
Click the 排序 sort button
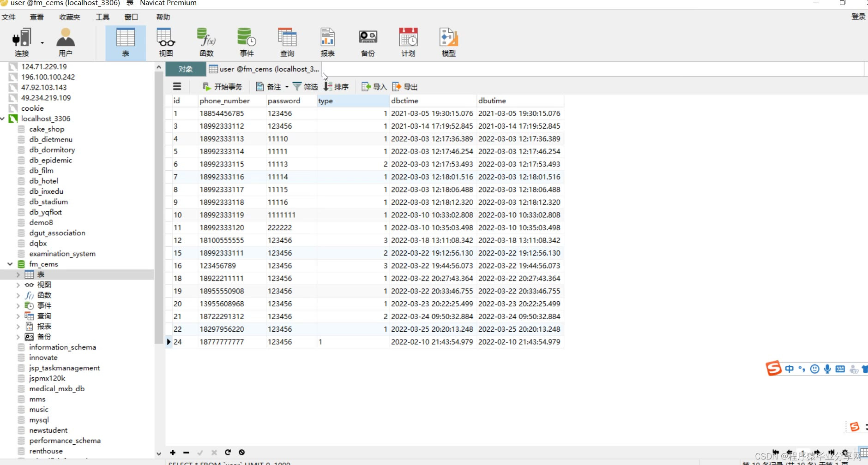(x=336, y=87)
